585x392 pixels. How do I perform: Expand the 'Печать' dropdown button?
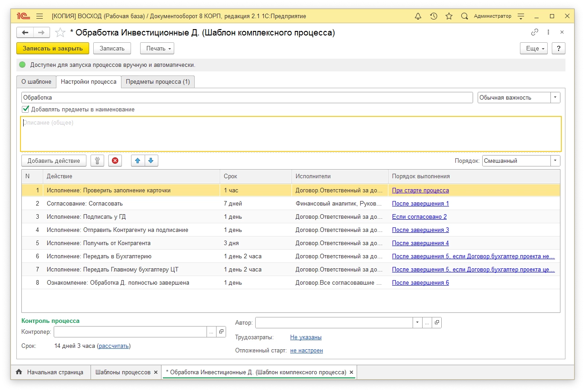click(157, 48)
